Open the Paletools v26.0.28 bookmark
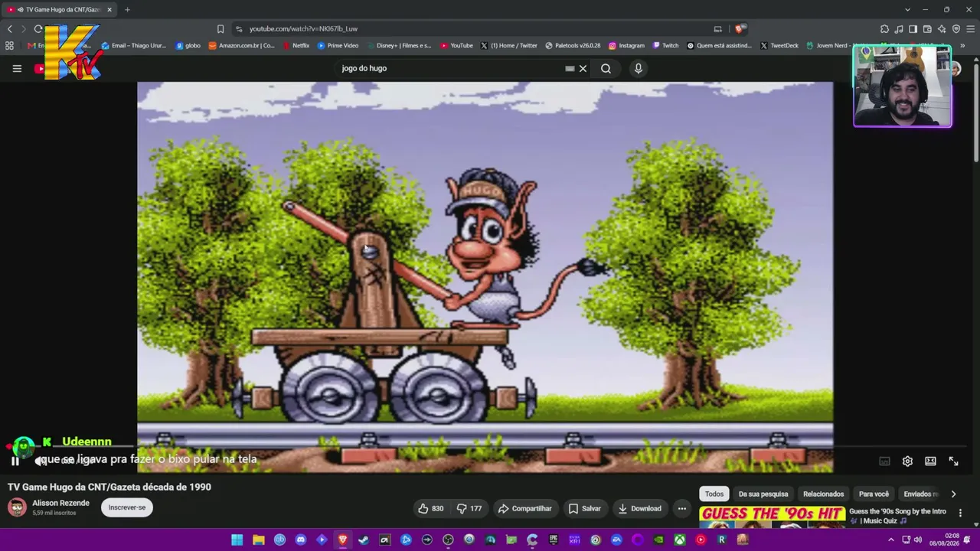 pyautogui.click(x=573, y=45)
